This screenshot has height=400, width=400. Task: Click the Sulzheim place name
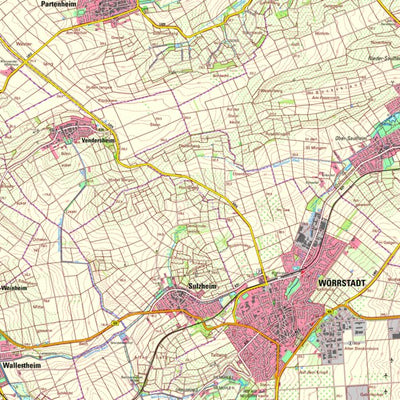pos(202,286)
